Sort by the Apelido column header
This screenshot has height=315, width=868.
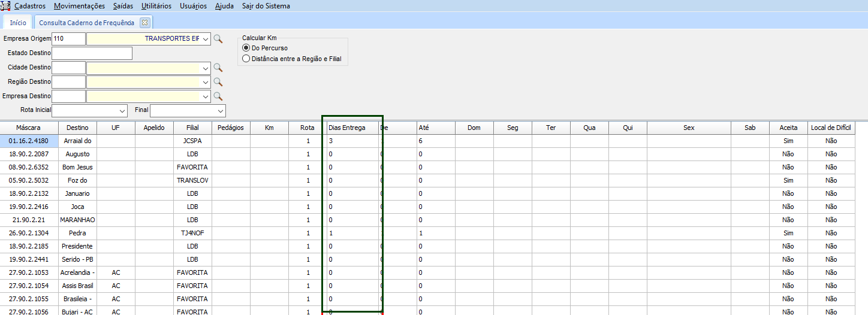154,128
